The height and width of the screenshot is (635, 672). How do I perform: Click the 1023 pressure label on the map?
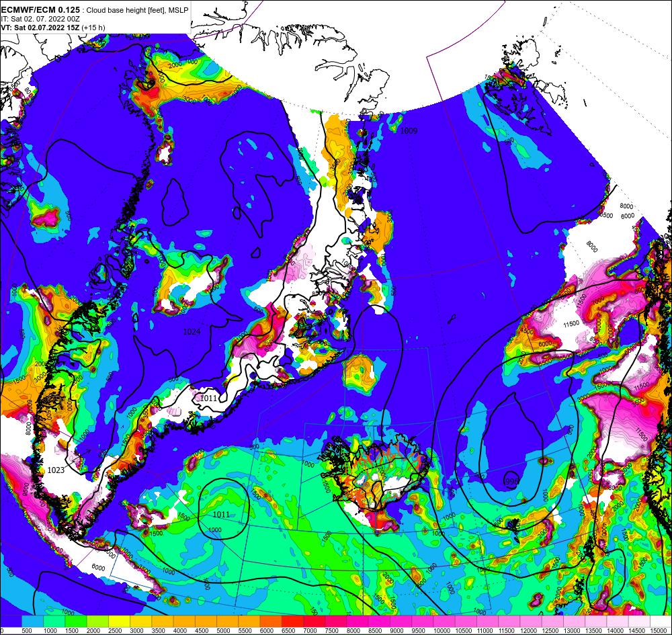(56, 470)
